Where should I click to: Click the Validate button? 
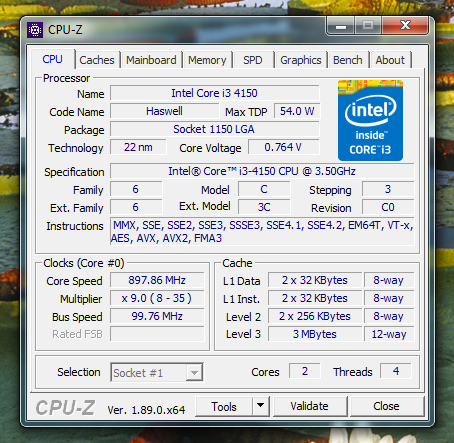point(309,406)
